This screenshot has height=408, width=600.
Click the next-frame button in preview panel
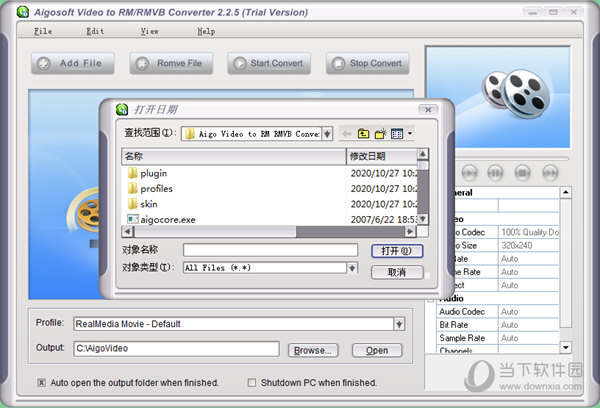tap(550, 173)
